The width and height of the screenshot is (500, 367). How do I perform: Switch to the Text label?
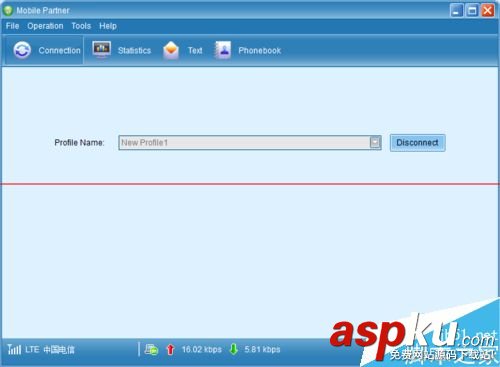pos(195,50)
